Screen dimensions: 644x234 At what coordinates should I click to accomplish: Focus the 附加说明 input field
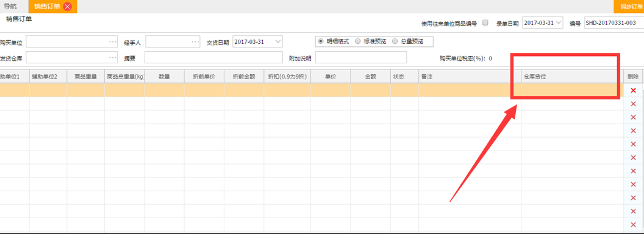click(361, 57)
